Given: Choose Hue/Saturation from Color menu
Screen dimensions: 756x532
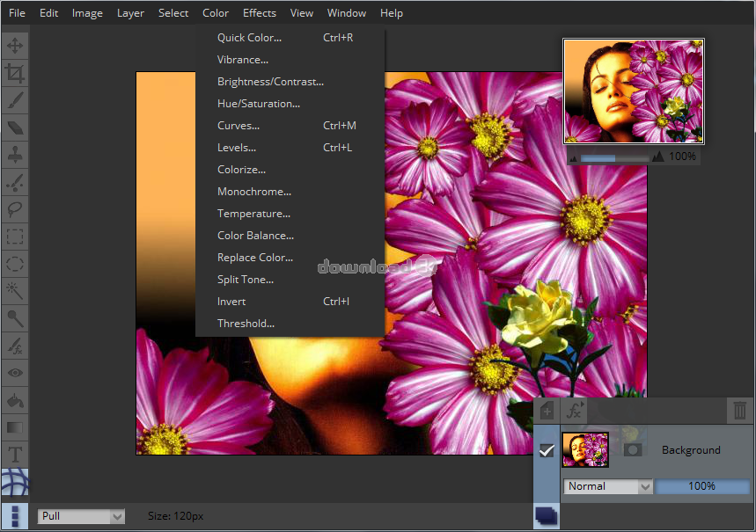Looking at the screenshot, I should click(259, 104).
